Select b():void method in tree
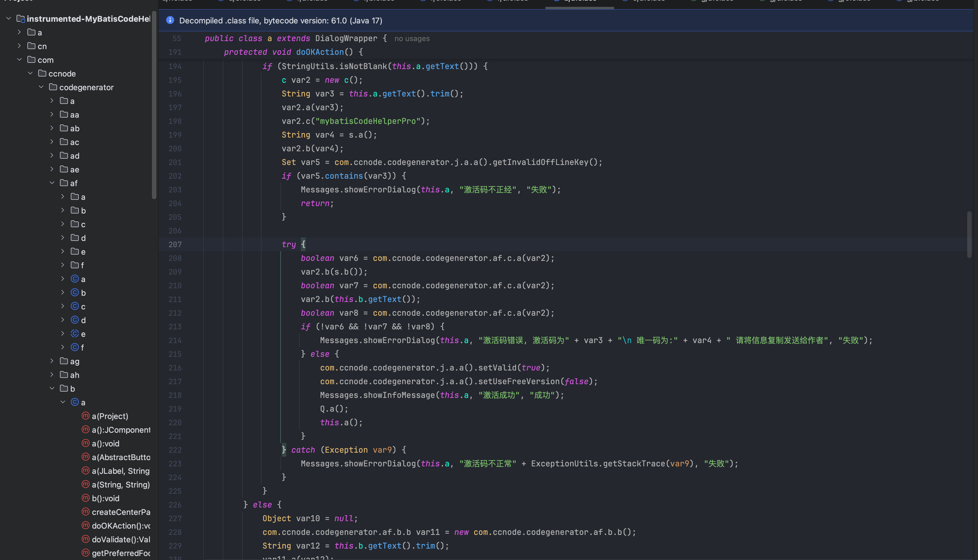The width and height of the screenshot is (978, 560). point(105,498)
